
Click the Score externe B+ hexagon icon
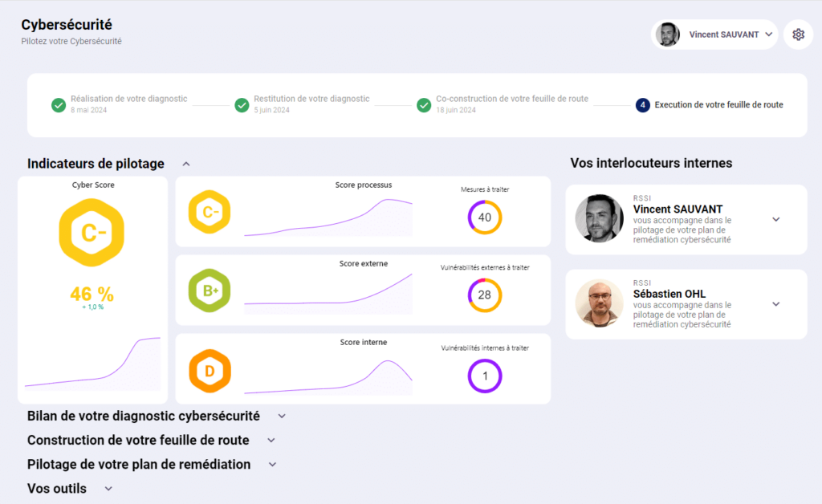[x=210, y=291]
